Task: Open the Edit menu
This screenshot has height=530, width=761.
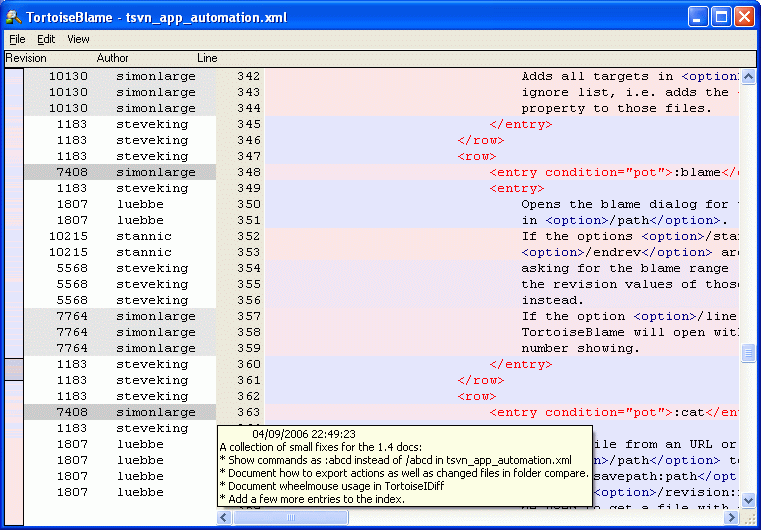Action: click(x=46, y=39)
